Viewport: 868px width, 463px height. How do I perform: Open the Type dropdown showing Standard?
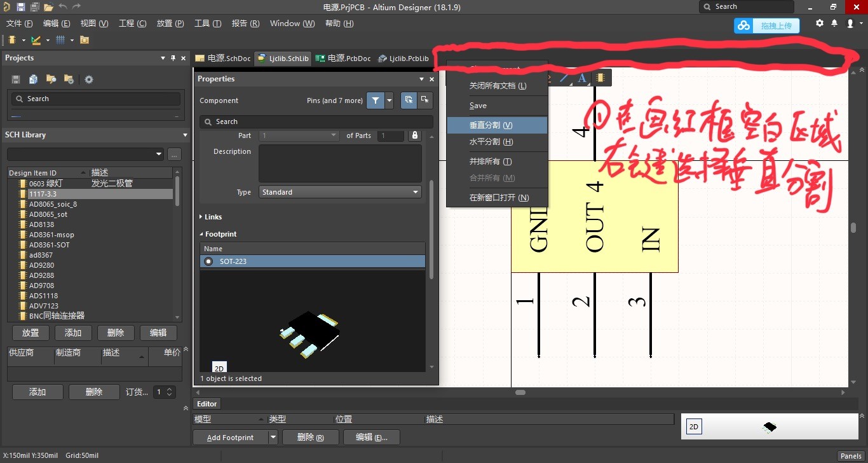[x=415, y=191]
